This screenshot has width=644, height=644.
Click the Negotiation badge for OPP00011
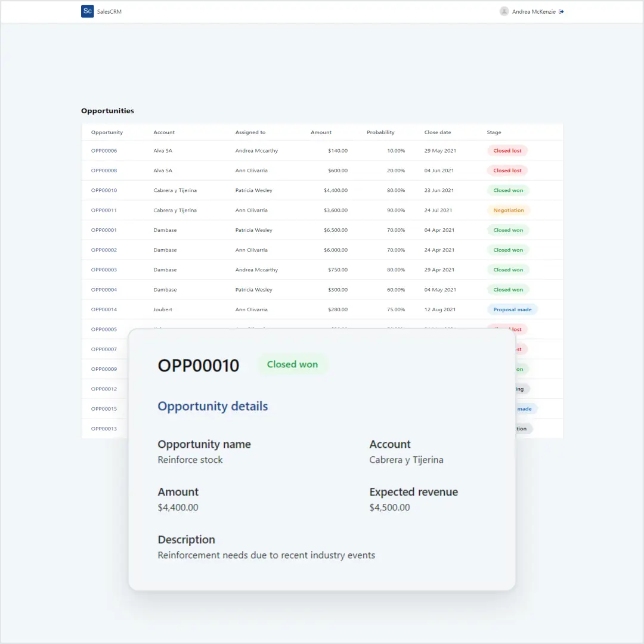(508, 210)
